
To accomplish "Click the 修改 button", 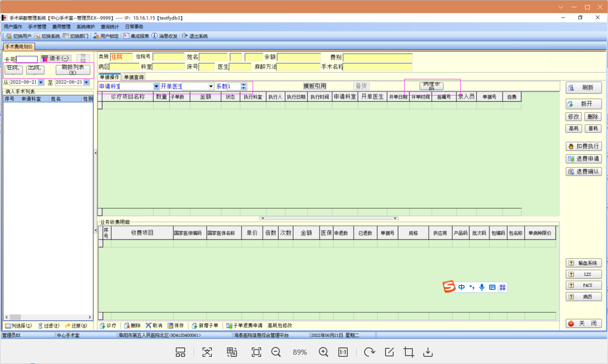I will (574, 117).
